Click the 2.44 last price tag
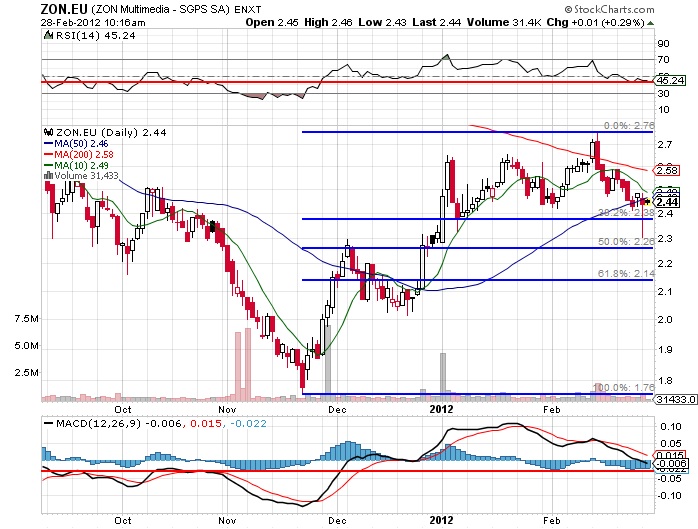 click(x=667, y=202)
